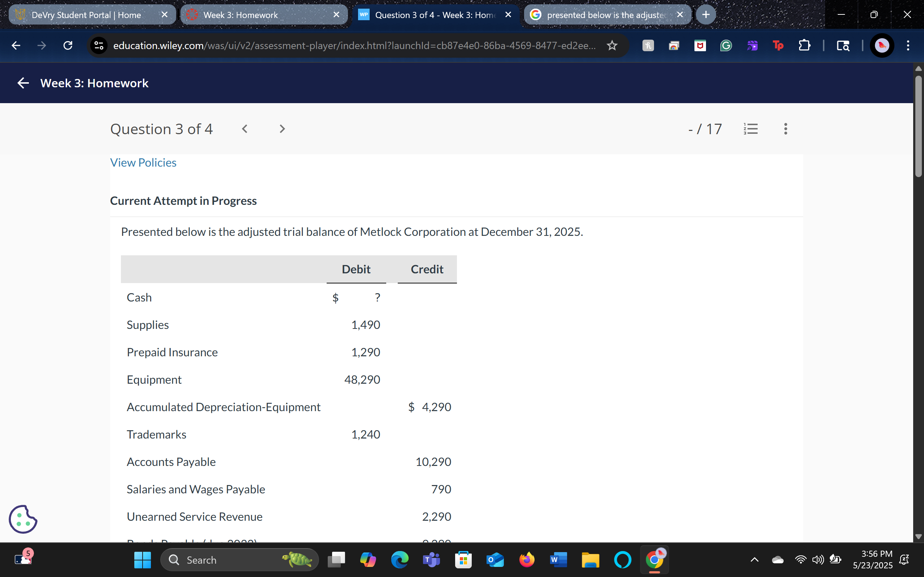This screenshot has height=577, width=924.
Task: Click the back arrow beside Week 3: Homework
Action: tap(23, 83)
